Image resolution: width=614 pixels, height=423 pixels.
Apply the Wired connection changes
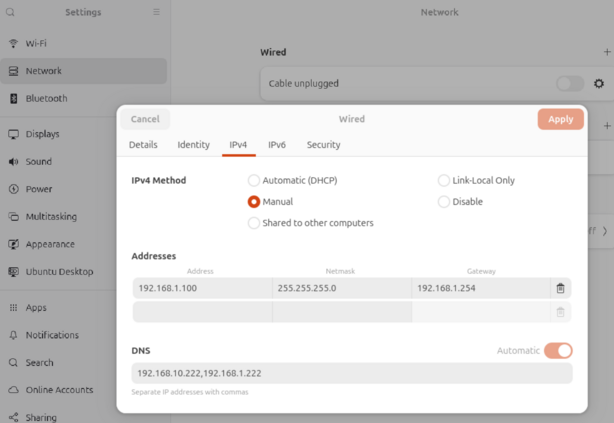(560, 119)
